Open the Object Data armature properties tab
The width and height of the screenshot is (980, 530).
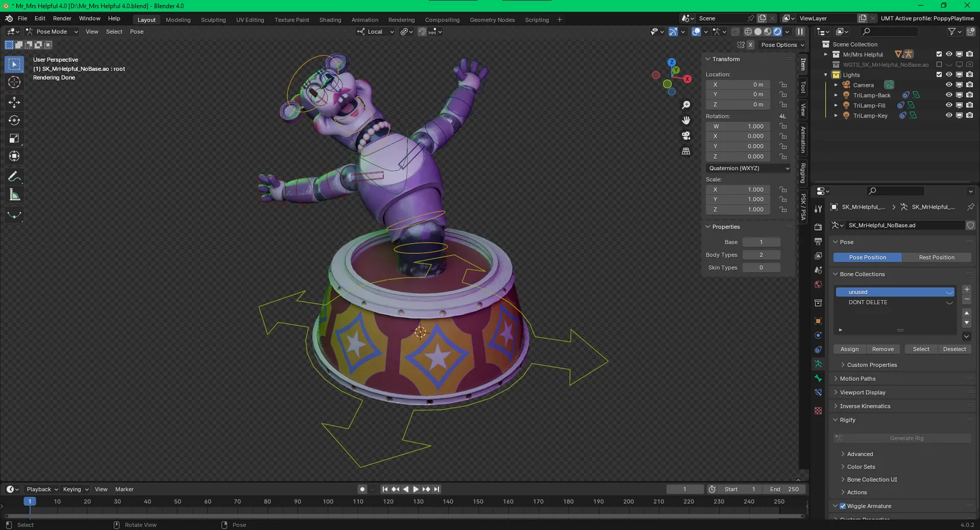click(818, 364)
